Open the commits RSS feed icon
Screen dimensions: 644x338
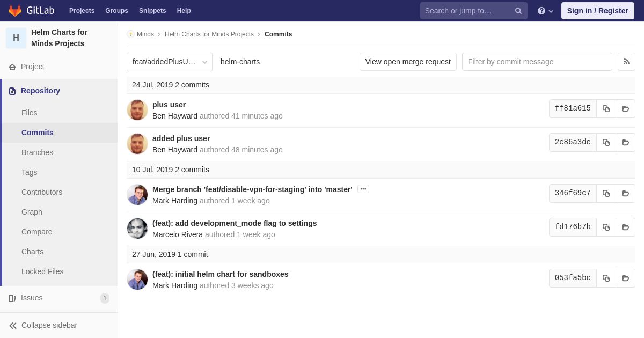(x=626, y=62)
